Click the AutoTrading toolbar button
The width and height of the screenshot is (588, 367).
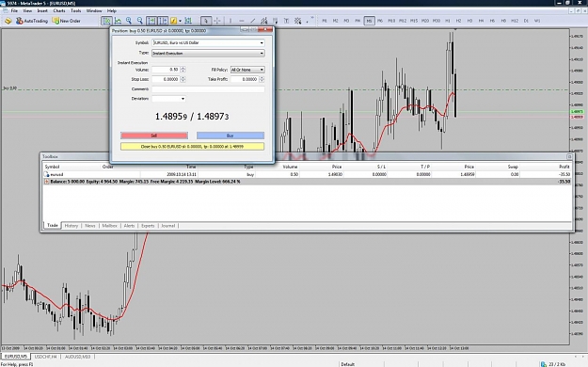32,21
